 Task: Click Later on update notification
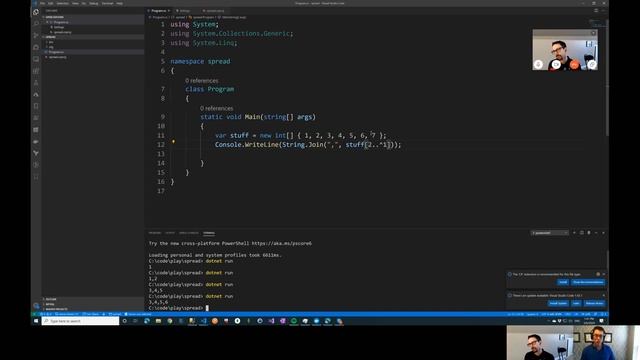click(x=576, y=303)
